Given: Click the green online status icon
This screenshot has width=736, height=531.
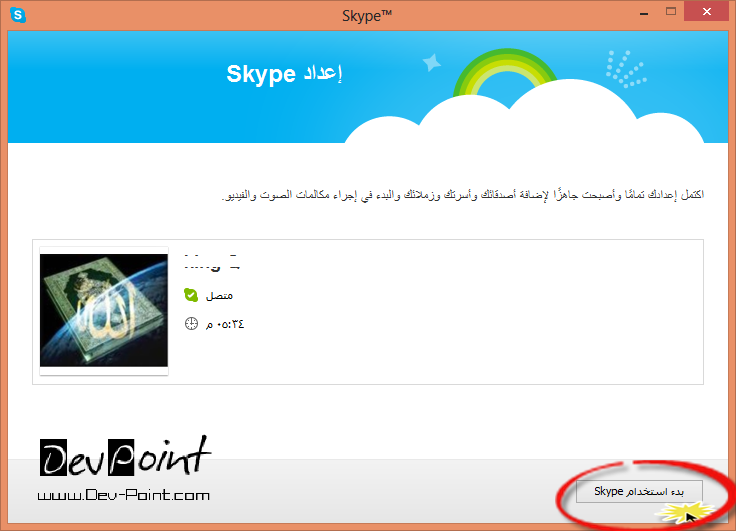Looking at the screenshot, I should tap(191, 295).
